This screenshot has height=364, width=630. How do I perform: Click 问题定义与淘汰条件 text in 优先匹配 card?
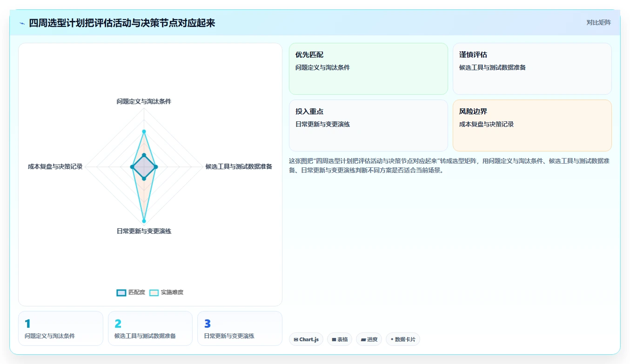[x=322, y=67]
